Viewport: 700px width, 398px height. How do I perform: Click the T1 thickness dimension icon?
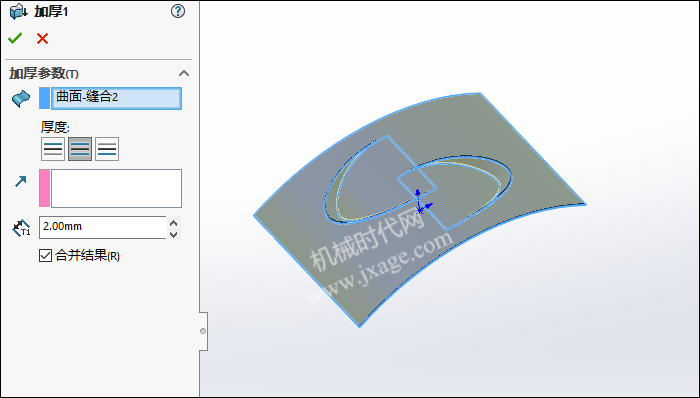(x=21, y=228)
